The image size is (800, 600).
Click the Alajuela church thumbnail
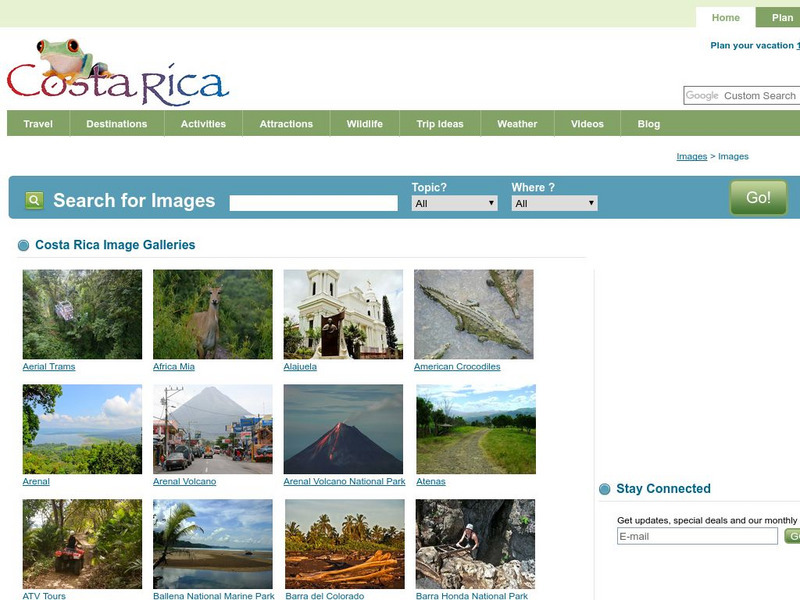(340, 311)
